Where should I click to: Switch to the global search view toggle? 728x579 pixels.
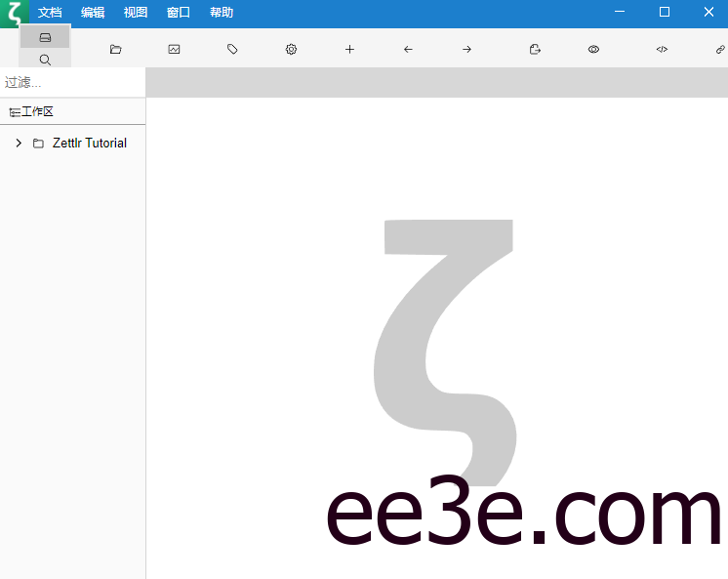45,60
